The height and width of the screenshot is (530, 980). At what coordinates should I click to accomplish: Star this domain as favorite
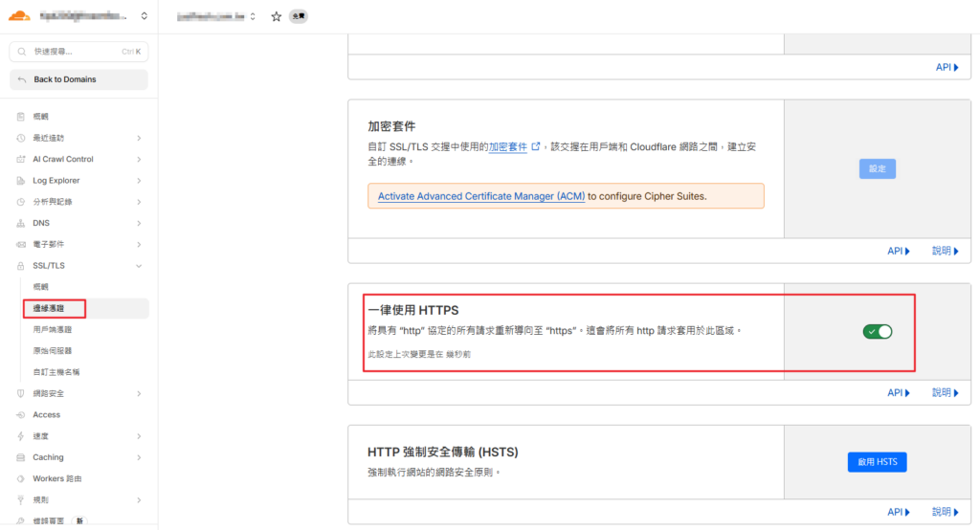coord(277,16)
